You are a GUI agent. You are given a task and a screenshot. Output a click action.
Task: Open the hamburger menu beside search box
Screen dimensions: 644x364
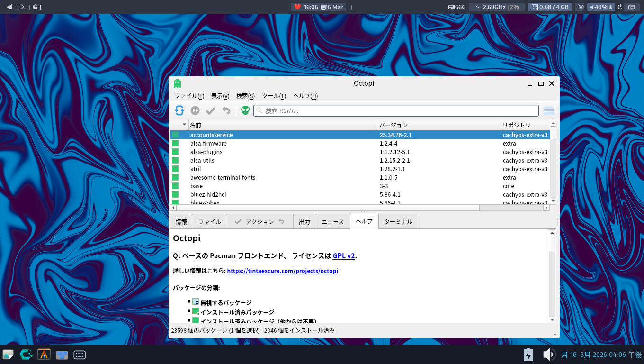pyautogui.click(x=549, y=110)
